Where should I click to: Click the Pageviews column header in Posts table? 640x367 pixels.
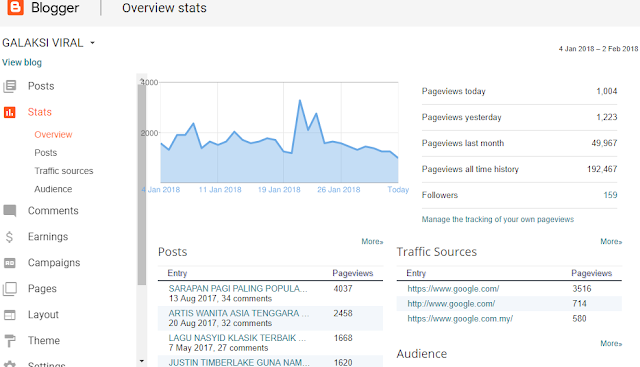pos(353,274)
